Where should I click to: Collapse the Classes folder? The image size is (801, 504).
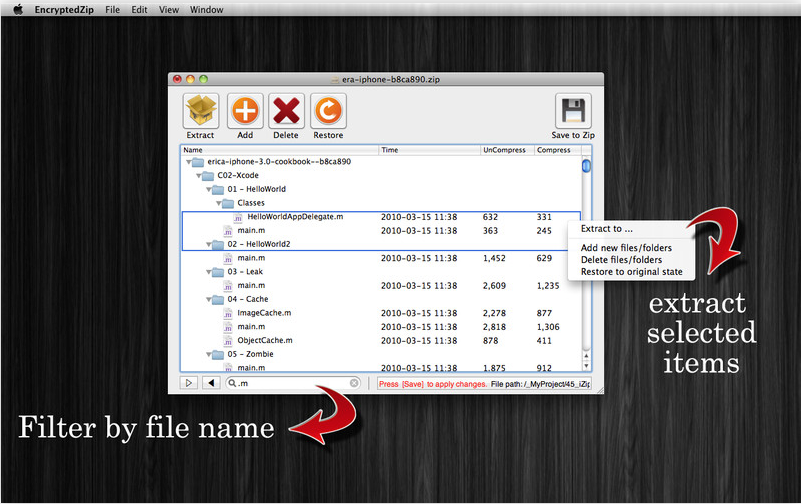click(219, 203)
